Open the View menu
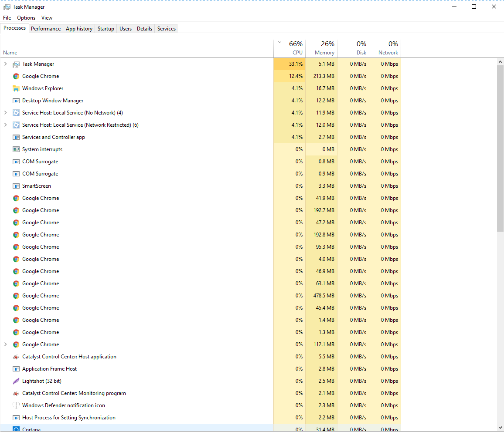The width and height of the screenshot is (504, 432). click(x=47, y=18)
